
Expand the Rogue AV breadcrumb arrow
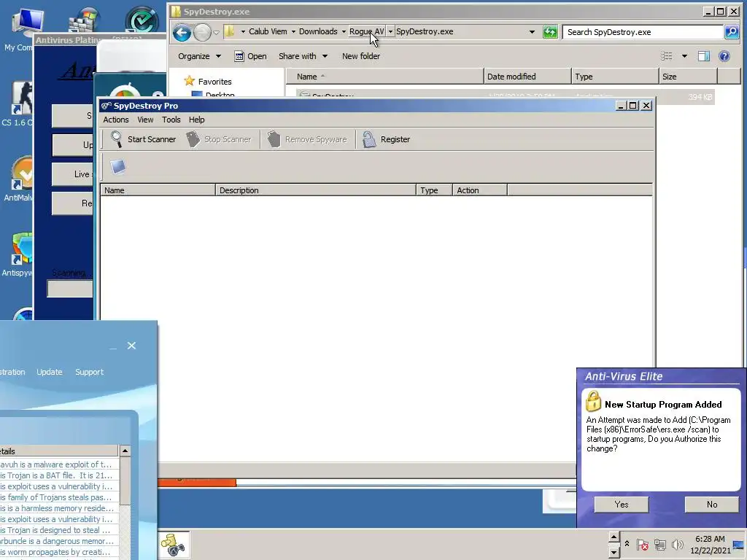tap(391, 31)
